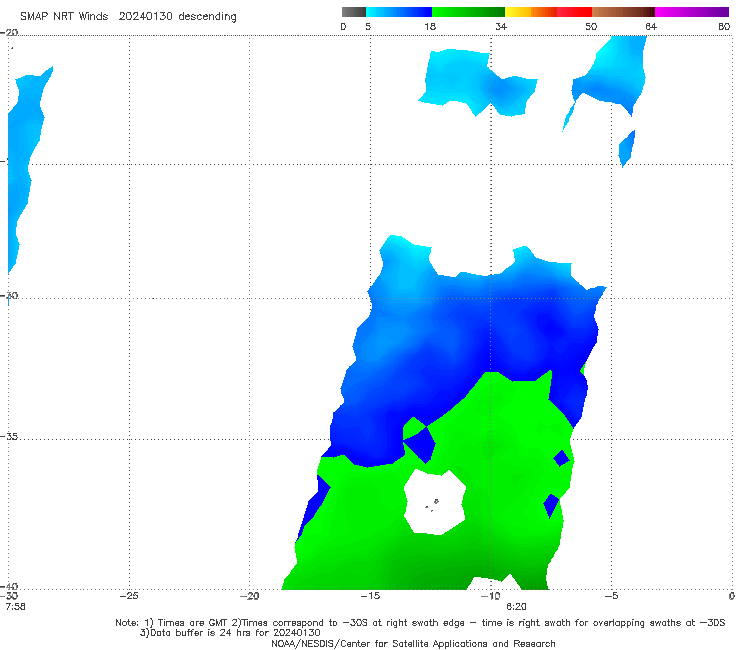Viewport: 740px width, 650px height.
Task: Click the color scale label 18
Action: click(x=430, y=26)
